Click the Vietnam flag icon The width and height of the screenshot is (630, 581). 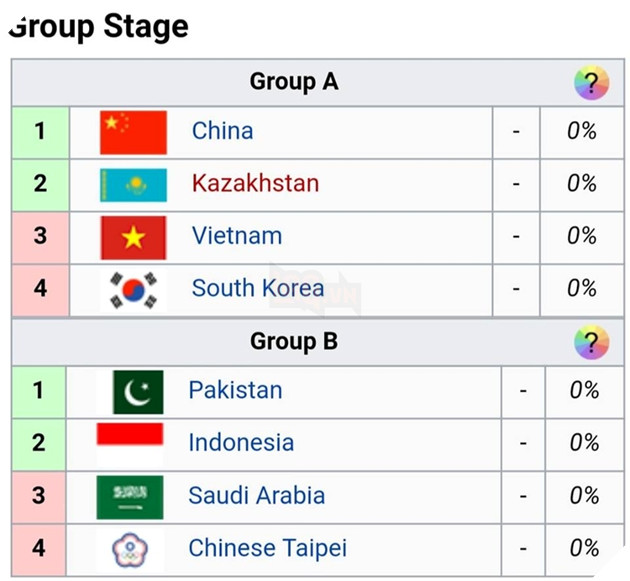[133, 237]
